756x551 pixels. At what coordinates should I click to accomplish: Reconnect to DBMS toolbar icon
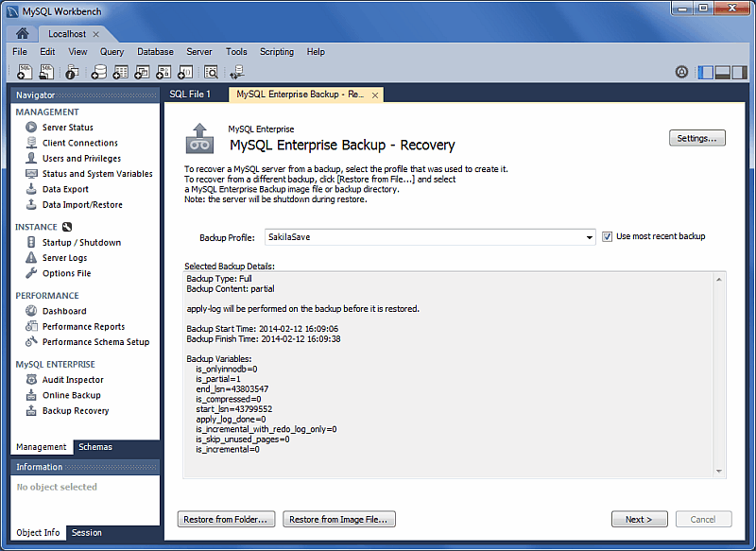coord(237,72)
